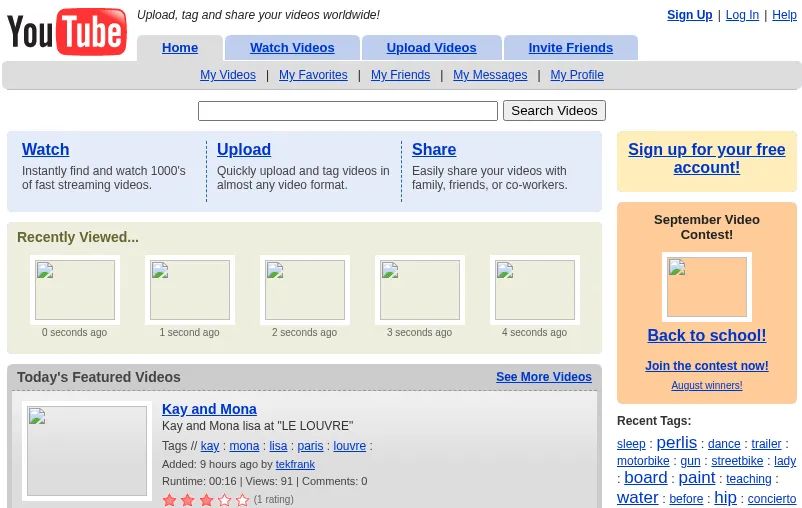This screenshot has width=802, height=508.
Task: Open the Upload Videos tab
Action: 431,48
